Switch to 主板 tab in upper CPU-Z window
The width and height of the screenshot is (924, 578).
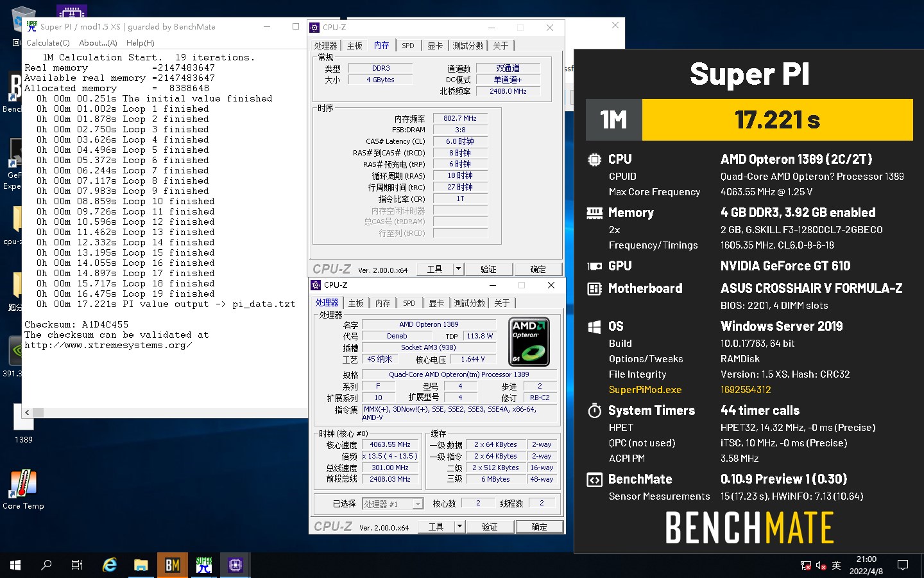coord(354,46)
